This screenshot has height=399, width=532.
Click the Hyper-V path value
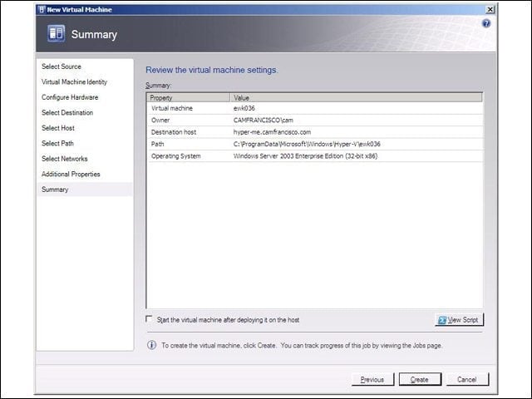(x=307, y=144)
